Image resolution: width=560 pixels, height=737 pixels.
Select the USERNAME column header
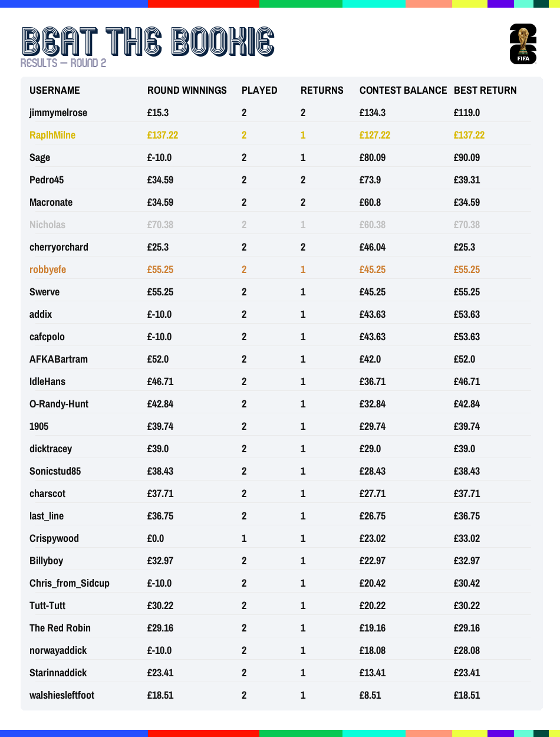[55, 90]
